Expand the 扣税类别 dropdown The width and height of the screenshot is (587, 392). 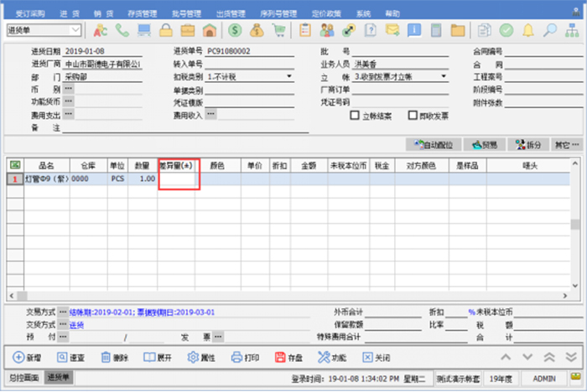(289, 76)
